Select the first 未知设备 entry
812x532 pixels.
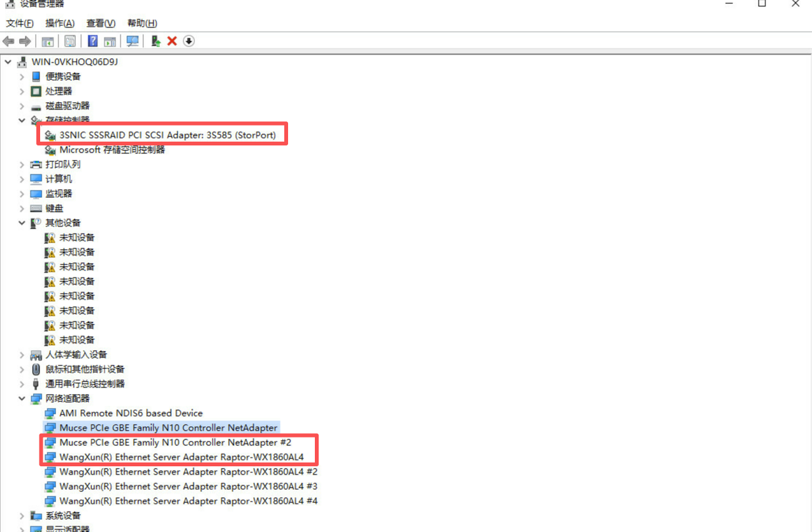click(76, 237)
